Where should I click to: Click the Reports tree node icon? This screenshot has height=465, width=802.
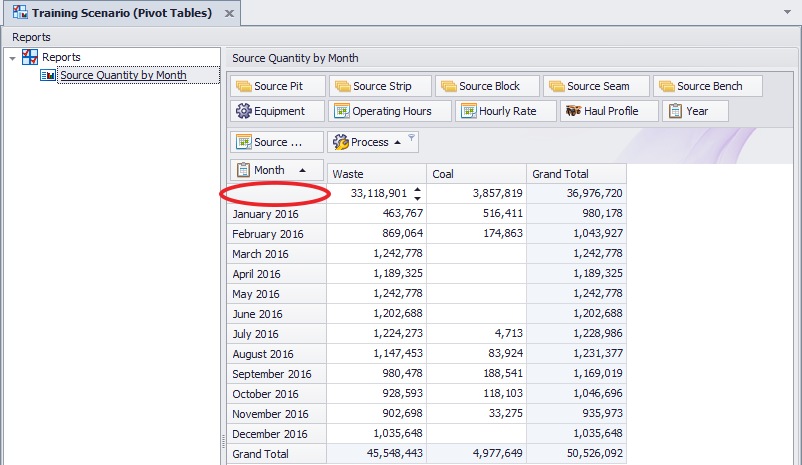tap(30, 58)
